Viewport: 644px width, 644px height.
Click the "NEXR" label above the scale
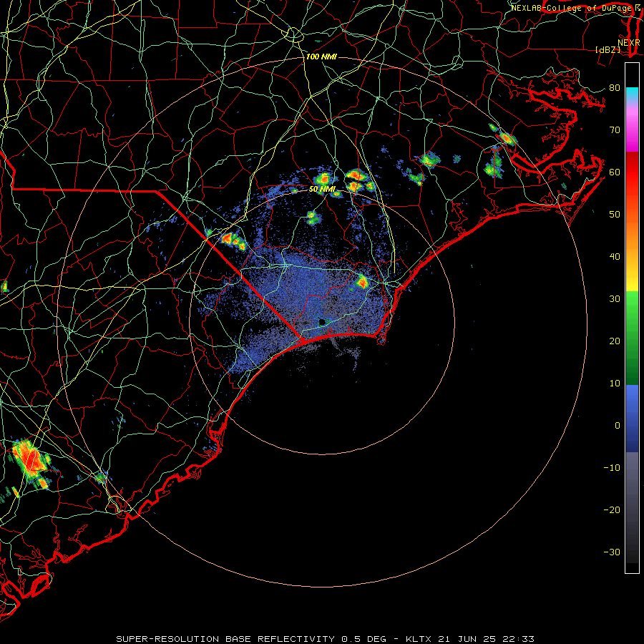tap(629, 43)
